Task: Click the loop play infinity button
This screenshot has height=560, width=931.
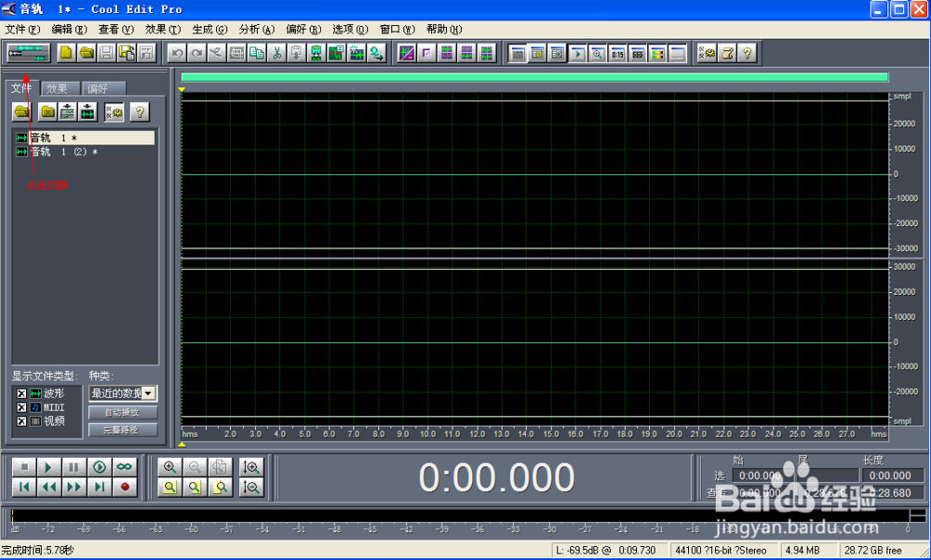Action: pyautogui.click(x=125, y=467)
